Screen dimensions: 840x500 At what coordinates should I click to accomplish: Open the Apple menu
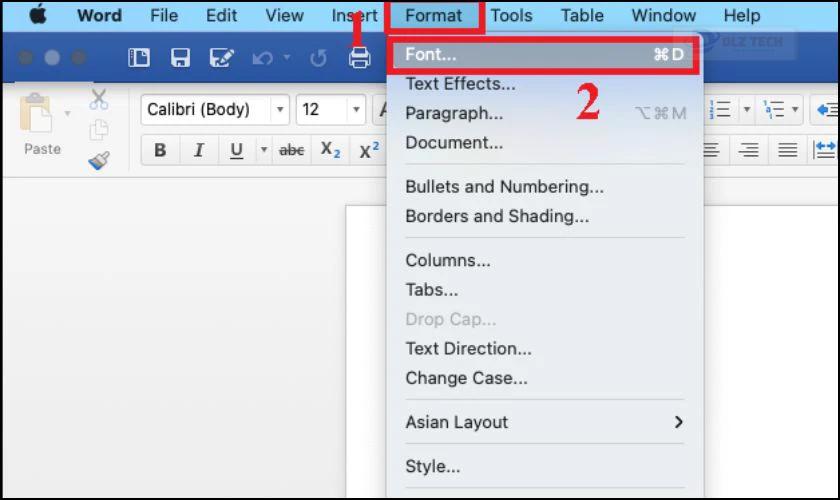(38, 15)
